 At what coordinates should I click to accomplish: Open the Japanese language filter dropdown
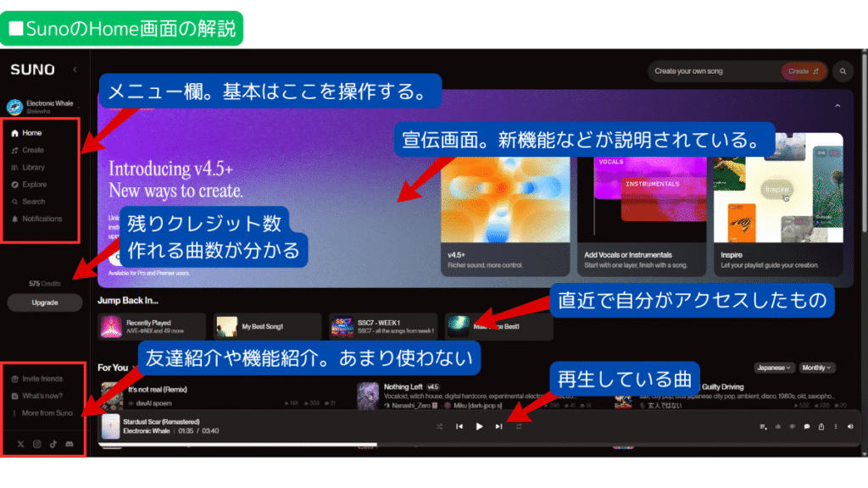(x=774, y=368)
